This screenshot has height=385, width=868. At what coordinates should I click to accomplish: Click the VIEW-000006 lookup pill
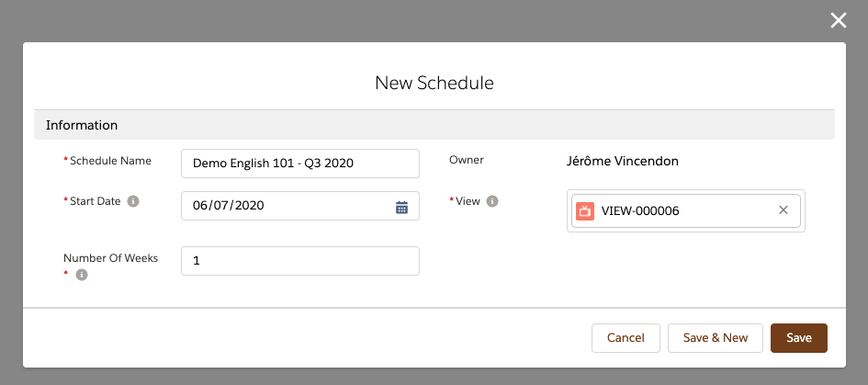[680, 210]
